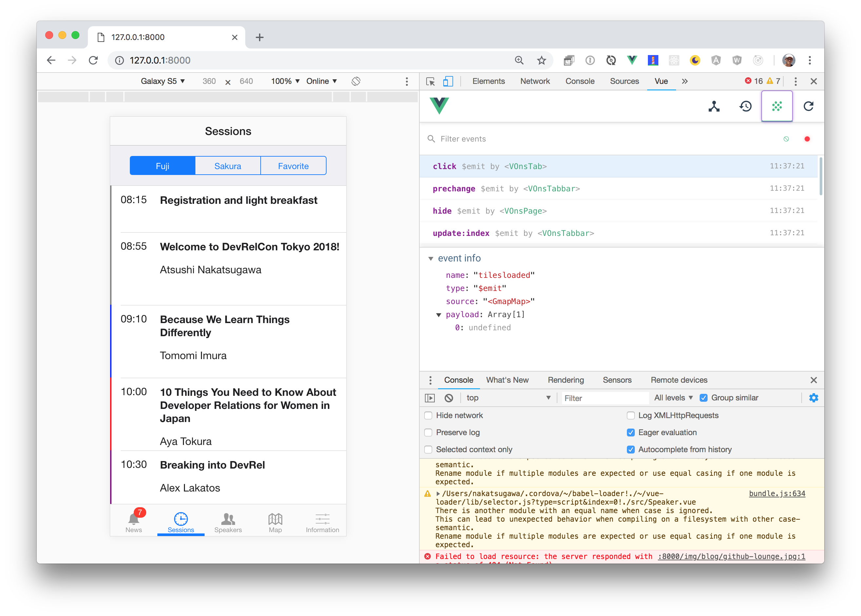861x616 pixels.
Task: Clear the console output
Action: (x=449, y=398)
